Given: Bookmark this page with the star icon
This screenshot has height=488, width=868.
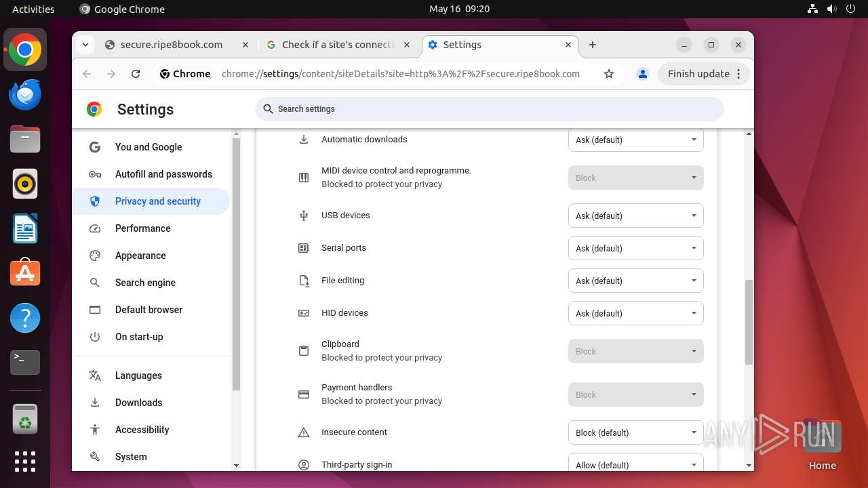Looking at the screenshot, I should click(609, 74).
